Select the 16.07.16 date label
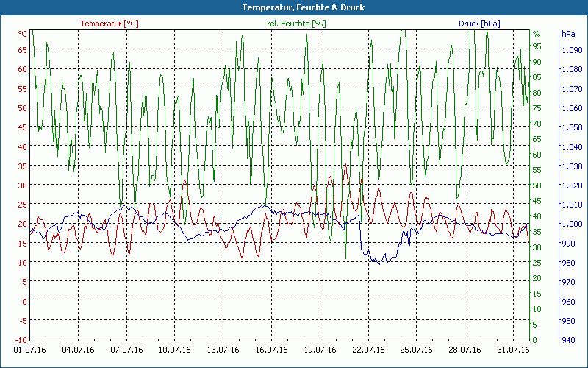This screenshot has height=368, width=588. [x=272, y=350]
